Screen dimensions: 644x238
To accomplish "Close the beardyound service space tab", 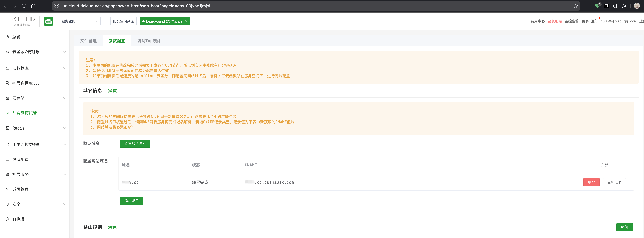I will [x=186, y=22].
